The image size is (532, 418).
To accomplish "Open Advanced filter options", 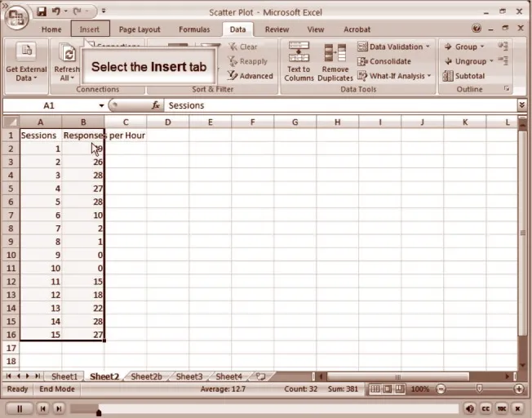I will click(x=250, y=76).
